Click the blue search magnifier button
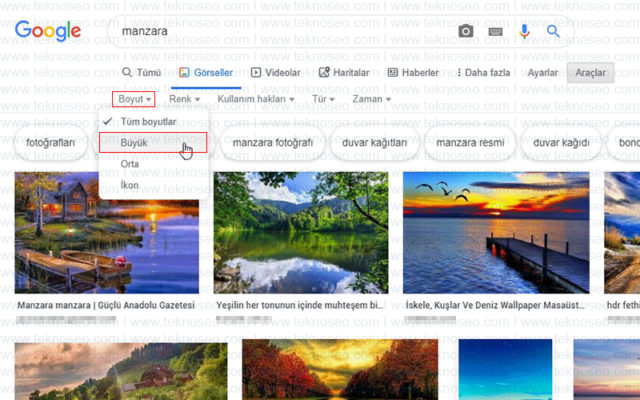This screenshot has width=640, height=400. click(553, 31)
